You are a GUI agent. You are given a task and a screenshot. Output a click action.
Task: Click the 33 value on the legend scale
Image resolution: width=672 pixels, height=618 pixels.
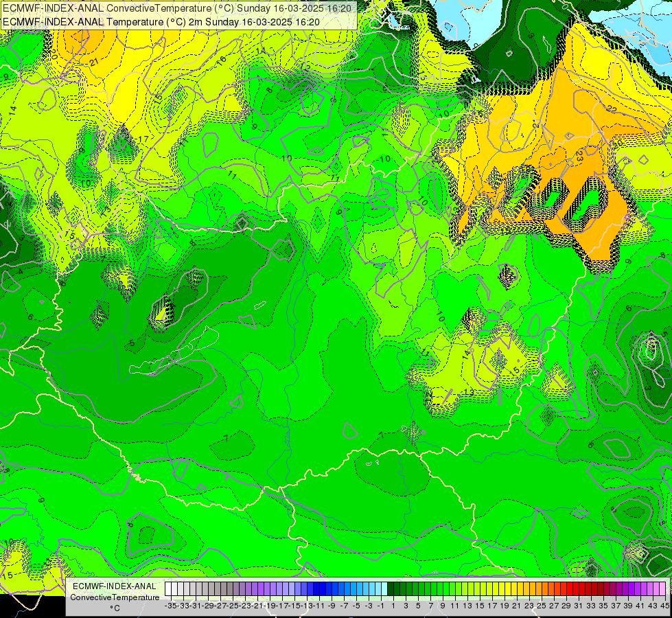(591, 606)
